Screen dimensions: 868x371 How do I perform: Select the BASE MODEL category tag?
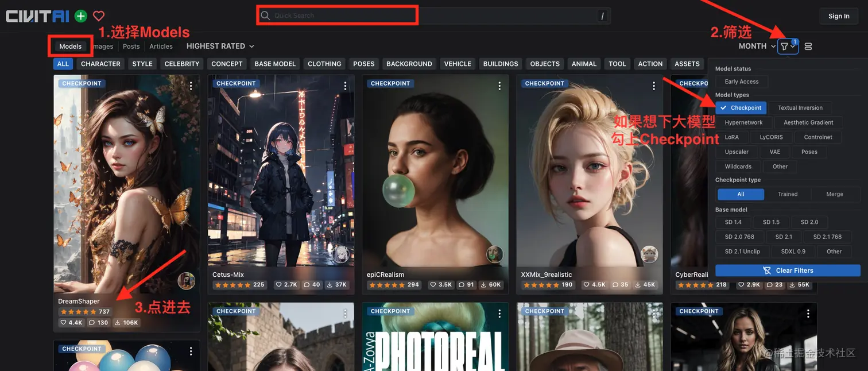point(275,64)
